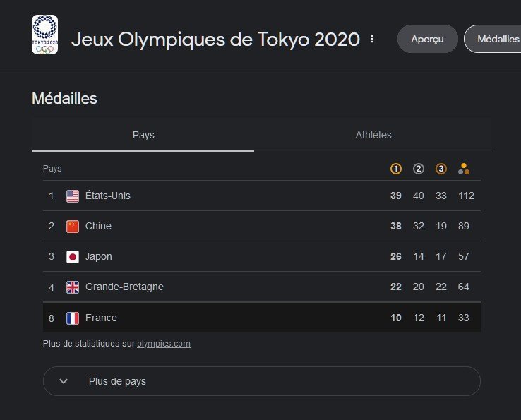Click the Japan flag icon
521x420 pixels.
coord(73,257)
